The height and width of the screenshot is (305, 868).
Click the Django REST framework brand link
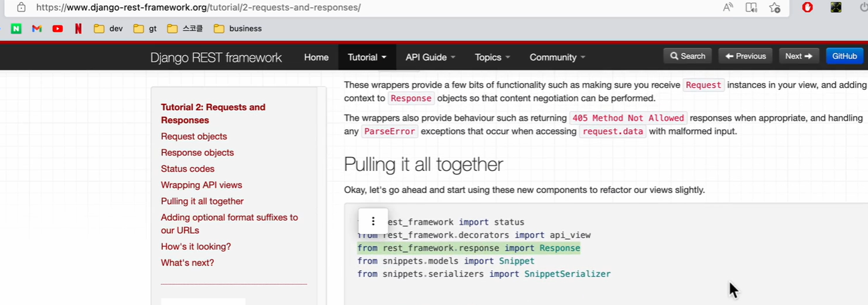(x=216, y=57)
